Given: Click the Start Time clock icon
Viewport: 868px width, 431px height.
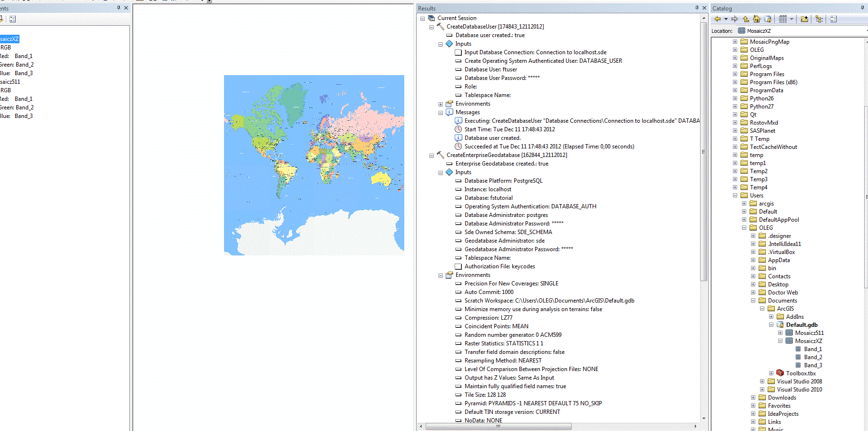Looking at the screenshot, I should pos(458,129).
